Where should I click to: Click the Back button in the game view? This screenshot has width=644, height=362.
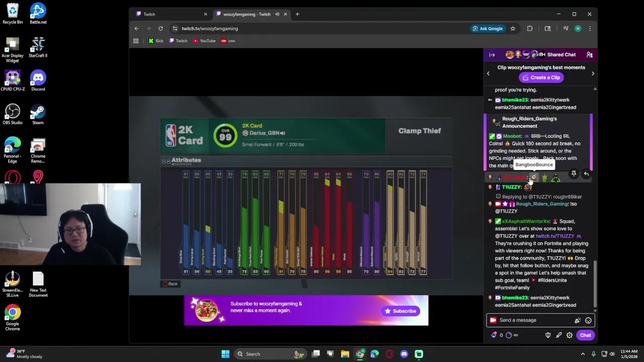click(x=170, y=284)
